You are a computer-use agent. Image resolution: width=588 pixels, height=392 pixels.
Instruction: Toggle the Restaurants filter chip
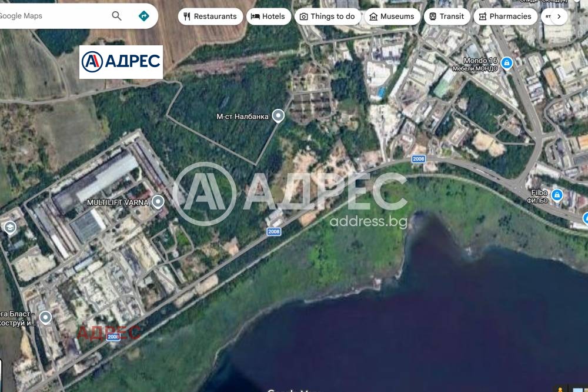[211, 16]
